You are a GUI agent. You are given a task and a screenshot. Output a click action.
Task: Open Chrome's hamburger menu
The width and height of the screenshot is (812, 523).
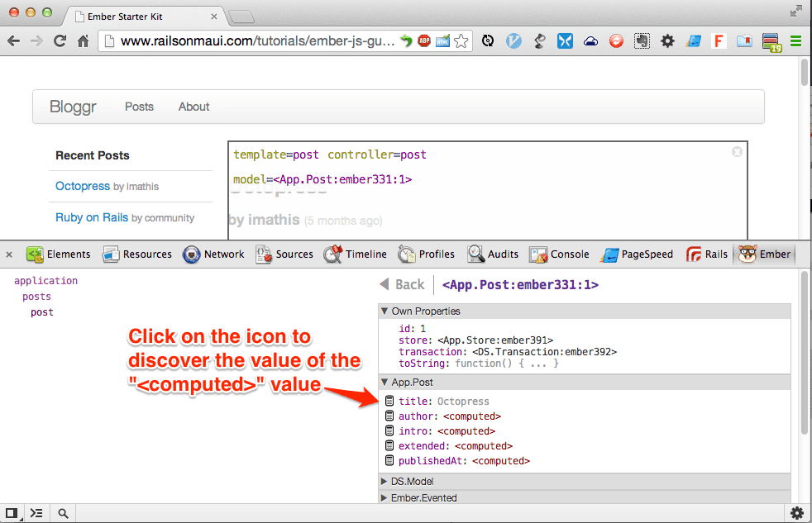click(x=795, y=40)
